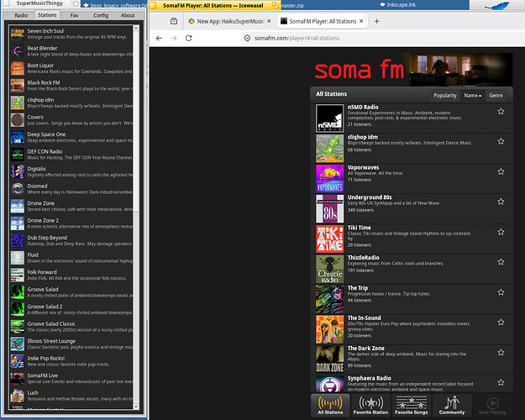Click the n5MD Radio station artwork
525x420 pixels.
coord(330,118)
